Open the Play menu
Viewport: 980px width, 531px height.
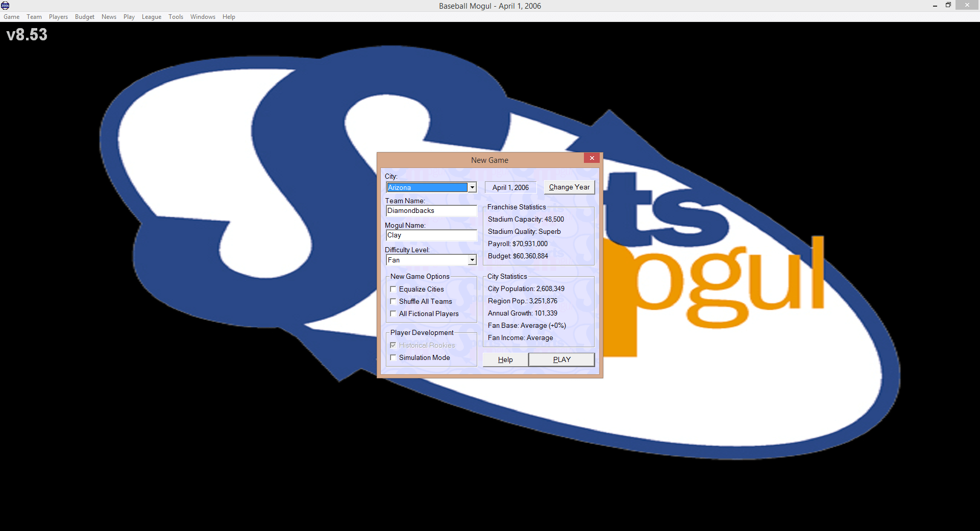coord(129,17)
